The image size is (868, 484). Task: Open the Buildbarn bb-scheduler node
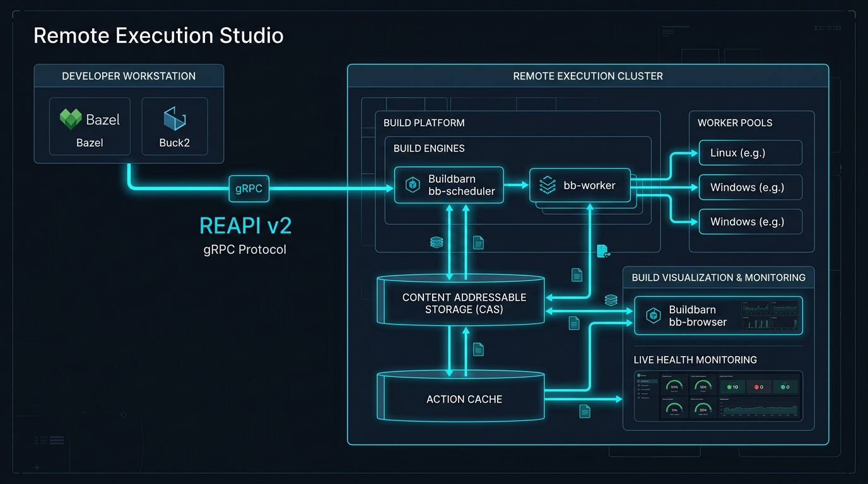(x=449, y=185)
